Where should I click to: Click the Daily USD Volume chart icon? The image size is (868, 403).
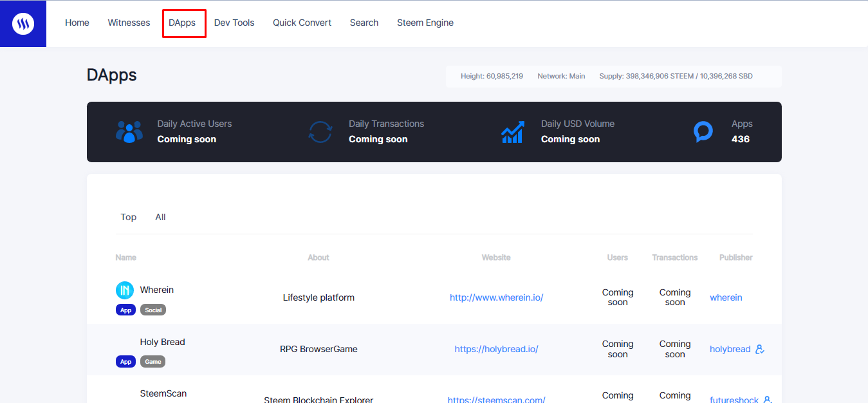point(513,131)
